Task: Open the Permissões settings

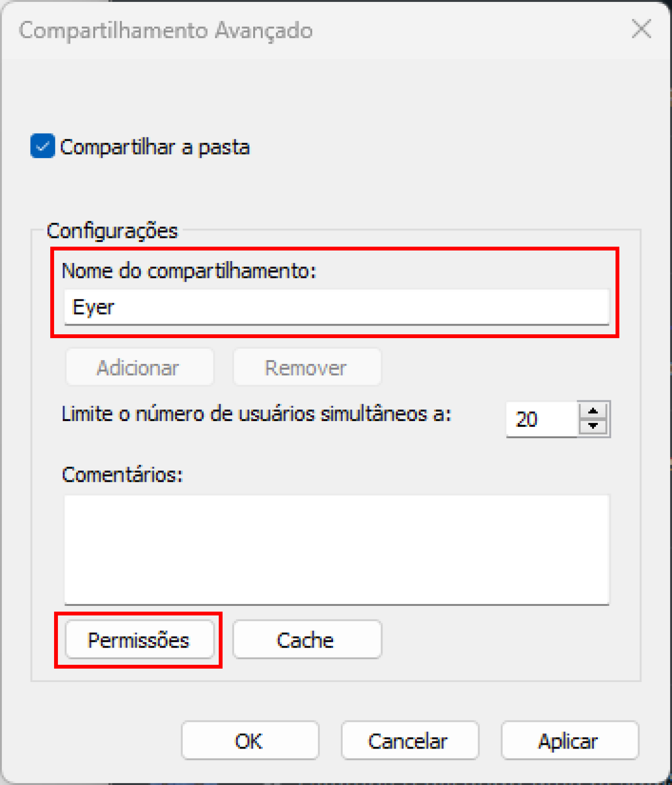Action: [x=139, y=640]
